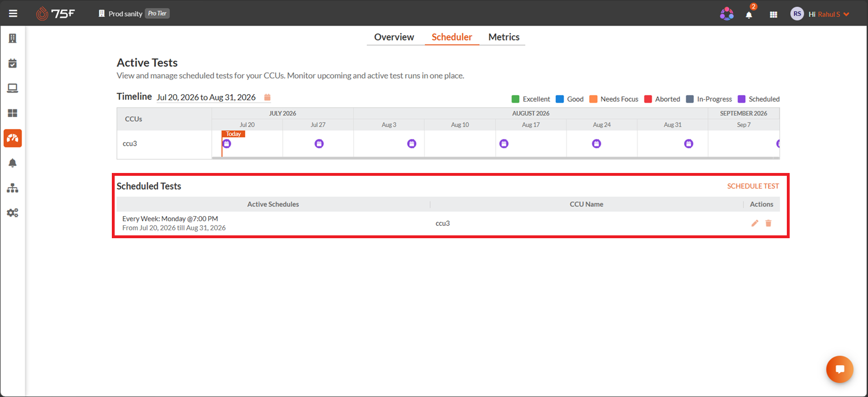Click the scheduled test marker at Jul 20
This screenshot has width=868, height=397.
pyautogui.click(x=227, y=144)
